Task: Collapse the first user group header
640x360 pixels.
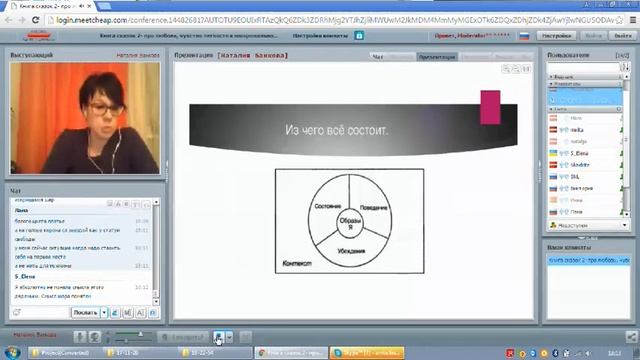Action: tap(585, 77)
